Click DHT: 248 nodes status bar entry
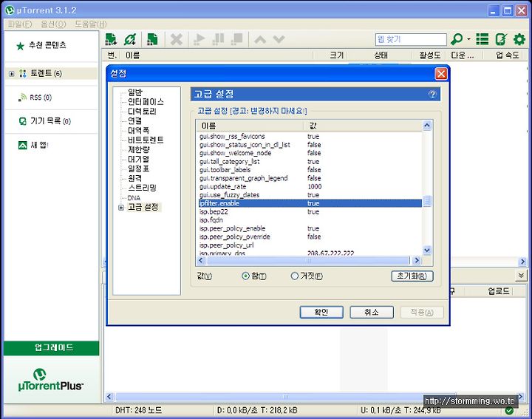The width and height of the screenshot is (532, 419). 138,411
